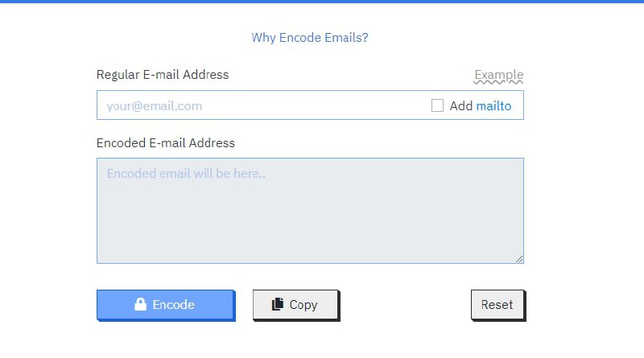The image size is (644, 358).
Task: Click the "Regular E-mail Address" label
Action: click(x=163, y=75)
